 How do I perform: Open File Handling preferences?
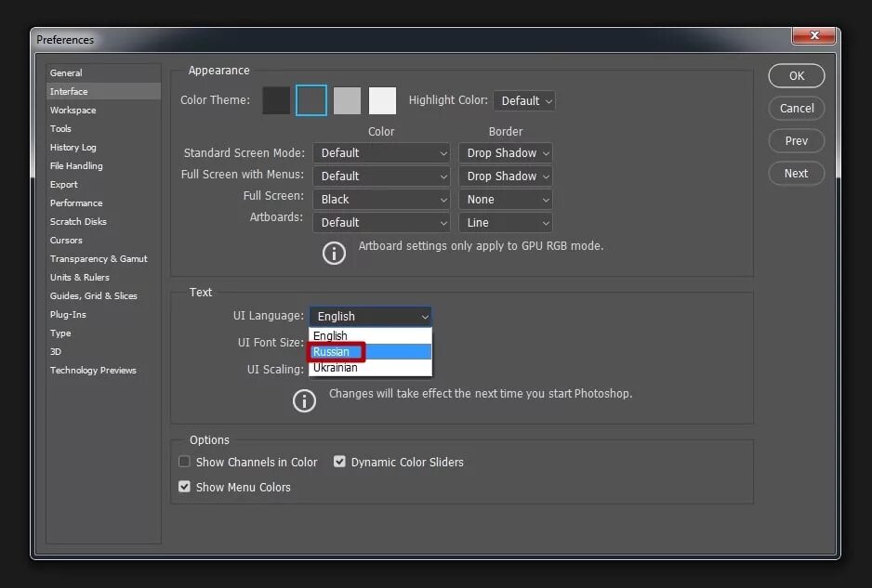point(104,166)
